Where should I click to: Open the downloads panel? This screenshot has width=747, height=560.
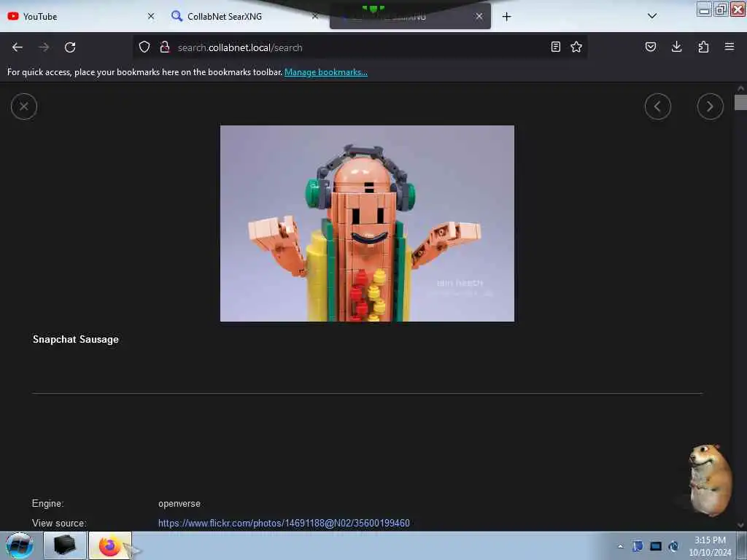point(676,47)
